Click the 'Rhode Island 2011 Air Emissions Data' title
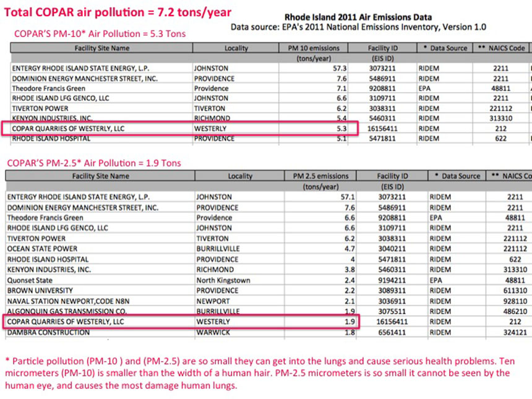 click(x=358, y=17)
